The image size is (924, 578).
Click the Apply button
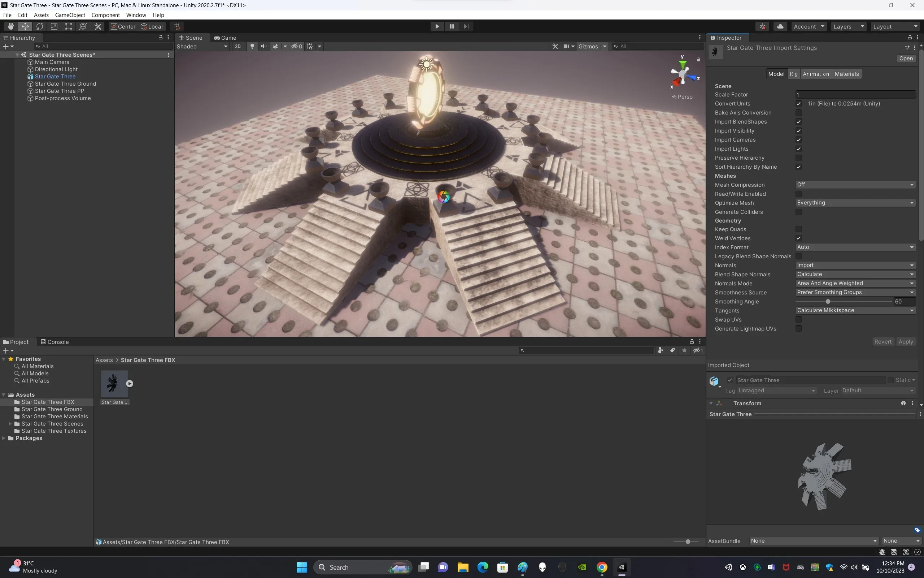[905, 342]
